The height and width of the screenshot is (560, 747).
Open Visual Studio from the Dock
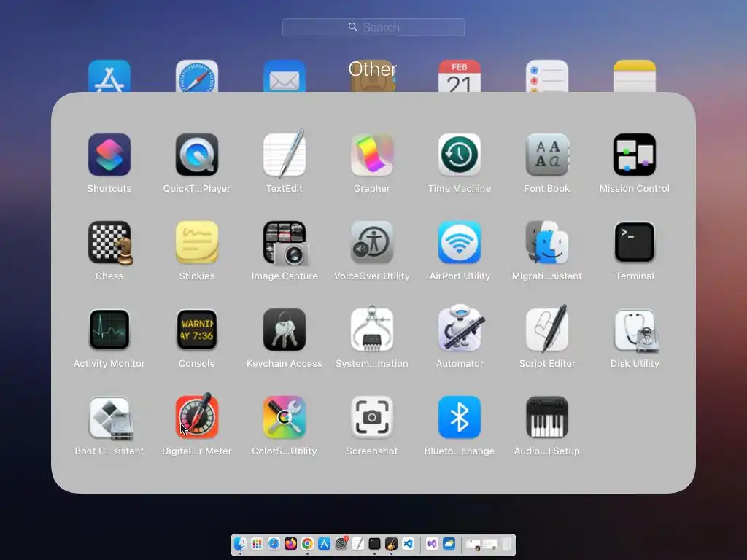point(432,544)
